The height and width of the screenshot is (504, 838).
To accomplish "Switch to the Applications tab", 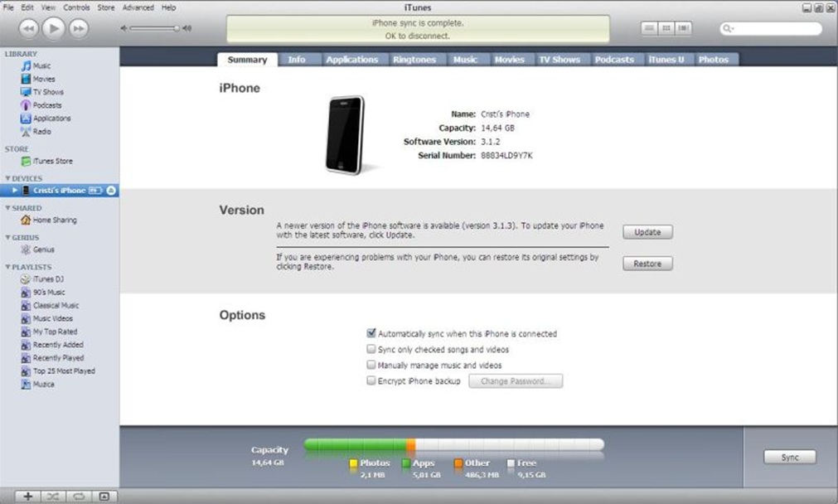I will [x=351, y=60].
